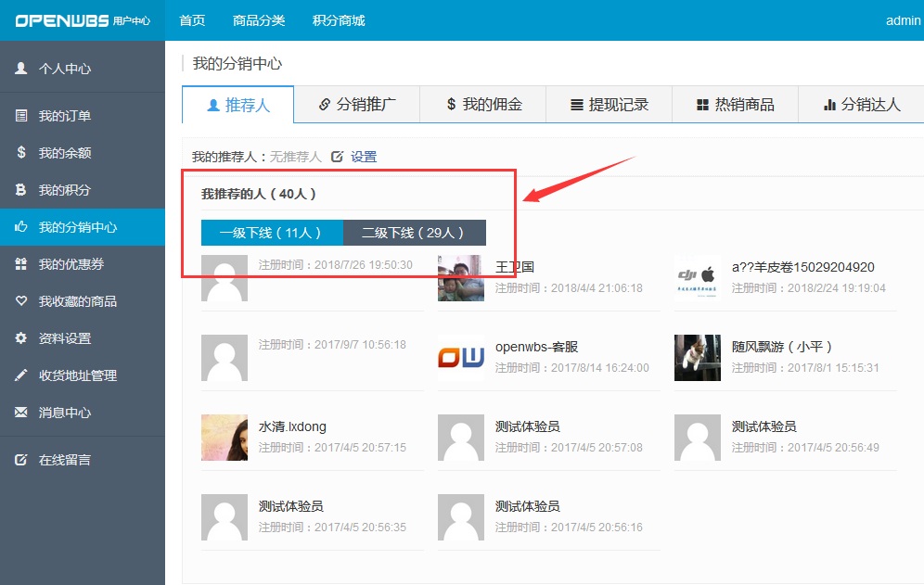Open the admin account menu
The height and width of the screenshot is (585, 924).
(903, 20)
